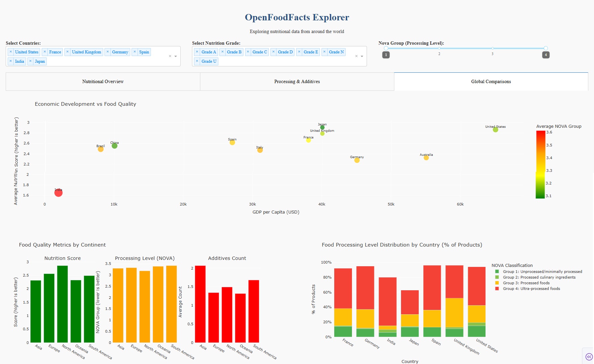This screenshot has width=594, height=364.
Task: Click the China scatter point
Action: click(115, 146)
